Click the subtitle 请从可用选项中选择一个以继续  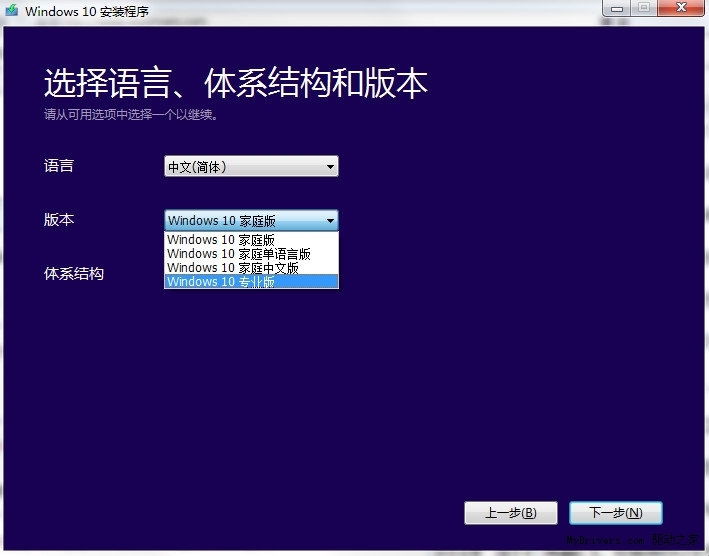(131, 115)
